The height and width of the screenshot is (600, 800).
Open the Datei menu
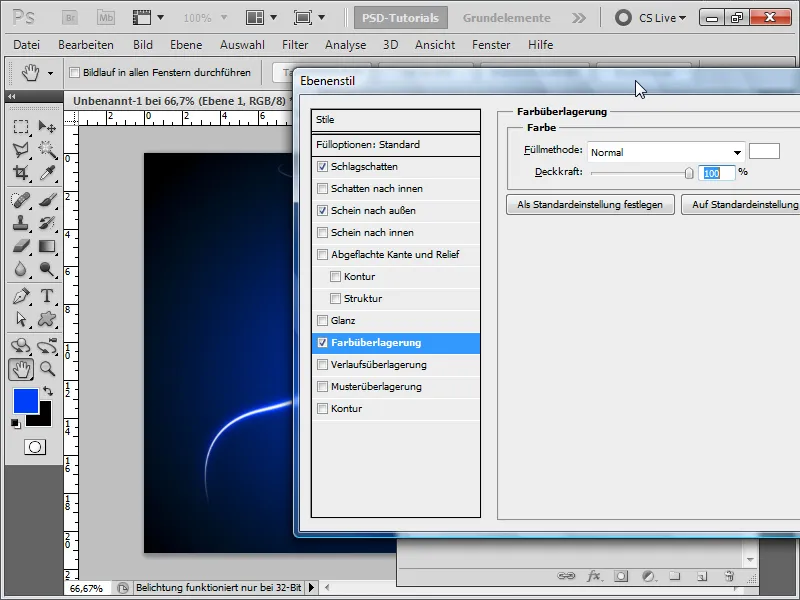click(x=27, y=45)
